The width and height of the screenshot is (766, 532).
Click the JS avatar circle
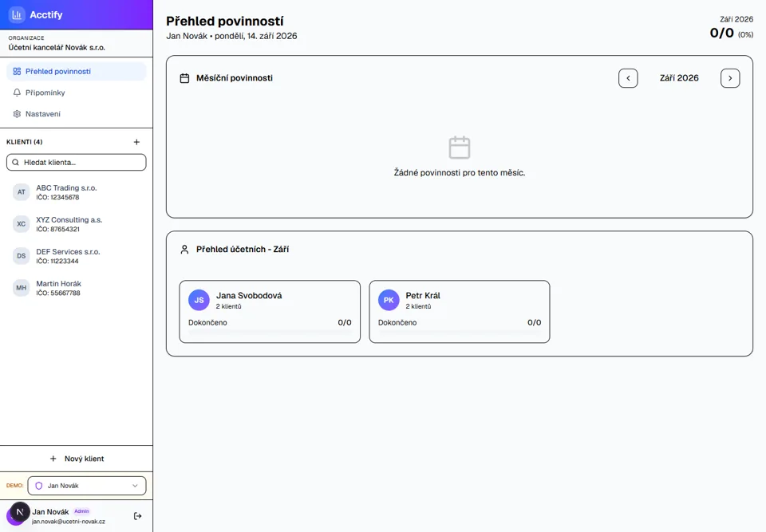pyautogui.click(x=199, y=300)
